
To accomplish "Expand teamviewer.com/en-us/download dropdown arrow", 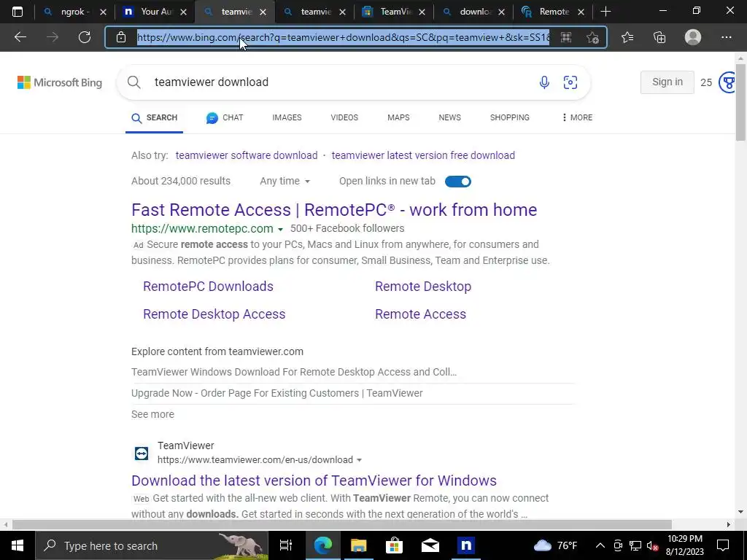I will (x=359, y=460).
